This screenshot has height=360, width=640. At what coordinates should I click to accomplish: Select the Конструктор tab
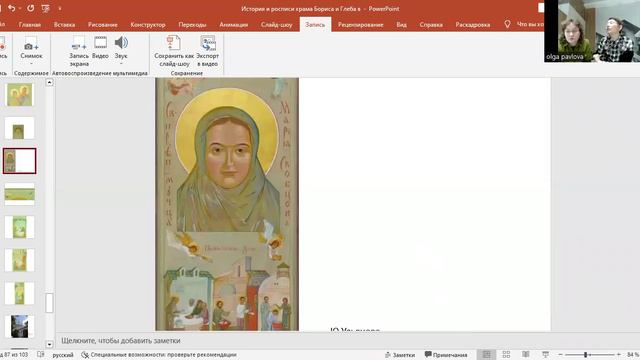pos(148,24)
